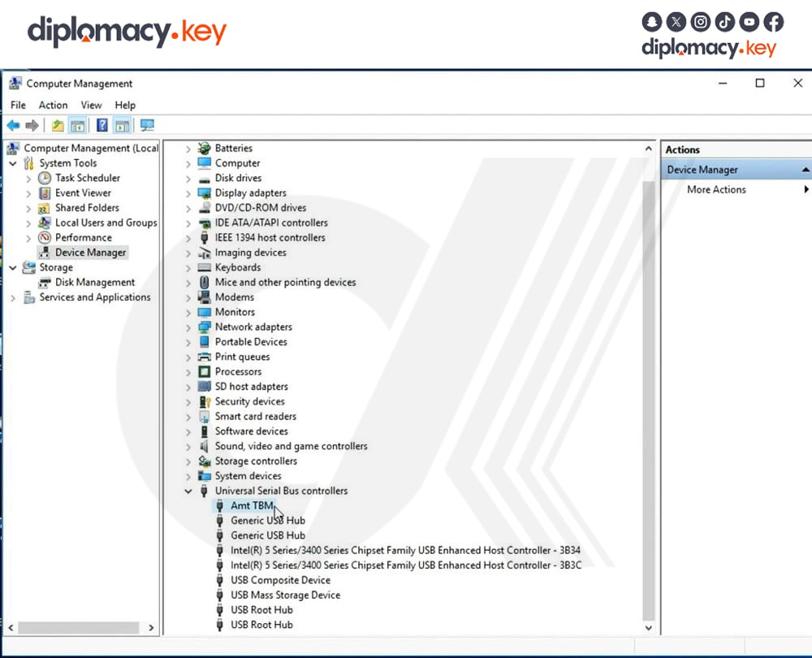The height and width of the screenshot is (658, 812).
Task: Select the USB Mass Storage Device entry
Action: pos(286,595)
